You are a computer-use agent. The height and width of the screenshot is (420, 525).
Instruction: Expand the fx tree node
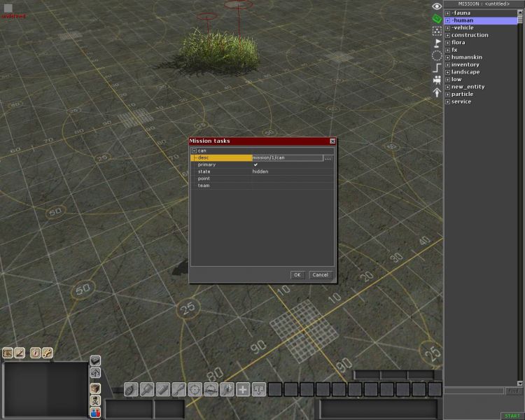click(x=448, y=50)
